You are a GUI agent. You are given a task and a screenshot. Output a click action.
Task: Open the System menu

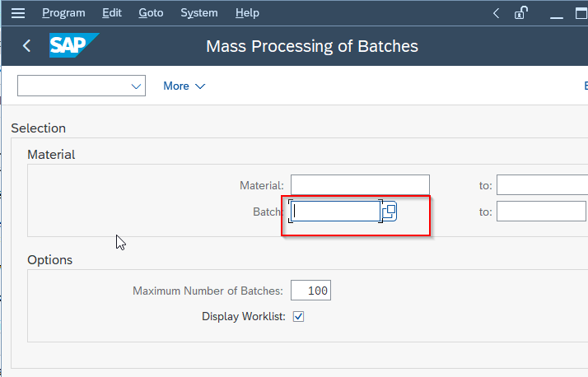click(199, 12)
